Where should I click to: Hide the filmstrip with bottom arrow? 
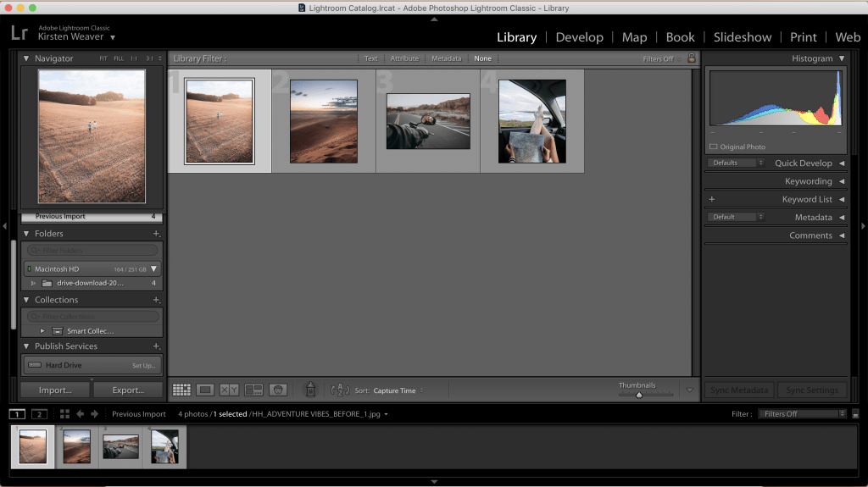coord(434,482)
